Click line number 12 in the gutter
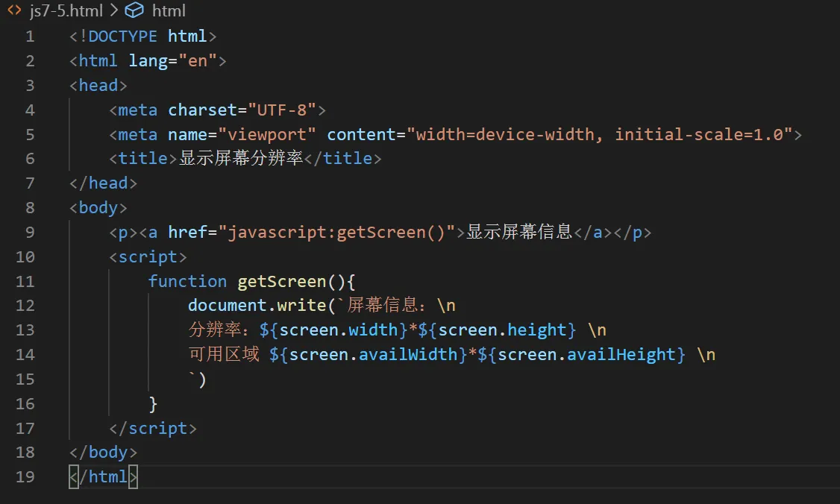Viewport: 840px width, 504px height. [25, 306]
